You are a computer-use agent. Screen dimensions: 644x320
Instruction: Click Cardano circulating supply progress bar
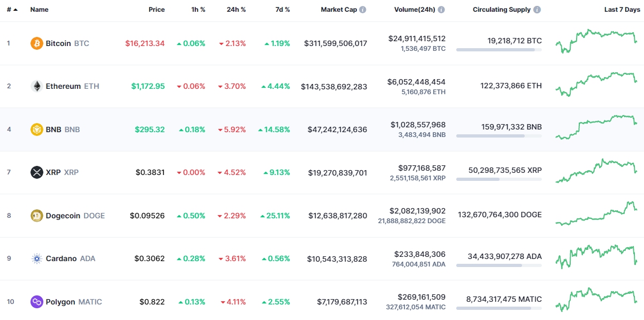point(499,265)
